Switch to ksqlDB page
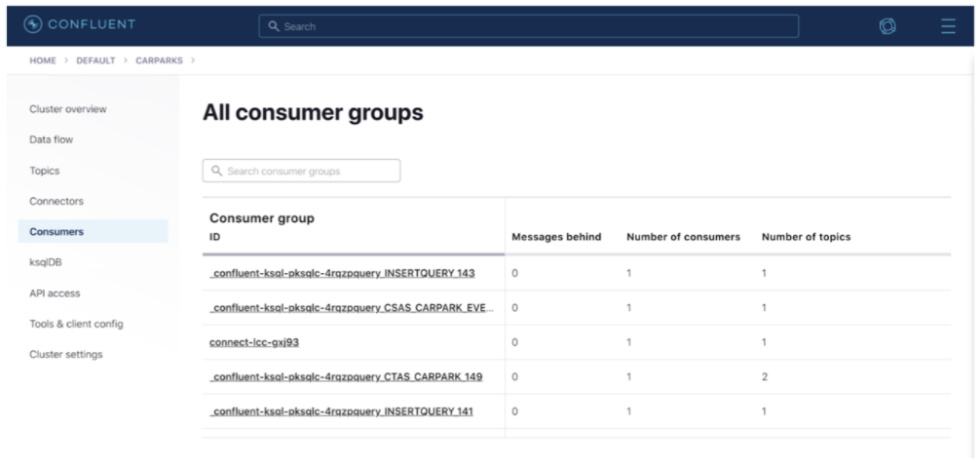This screenshot has width=980, height=468. point(47,262)
